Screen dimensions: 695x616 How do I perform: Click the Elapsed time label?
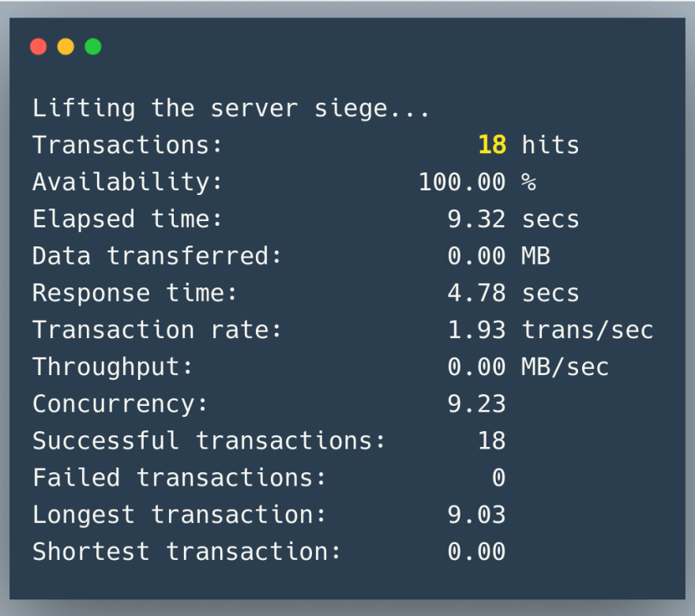(x=127, y=219)
